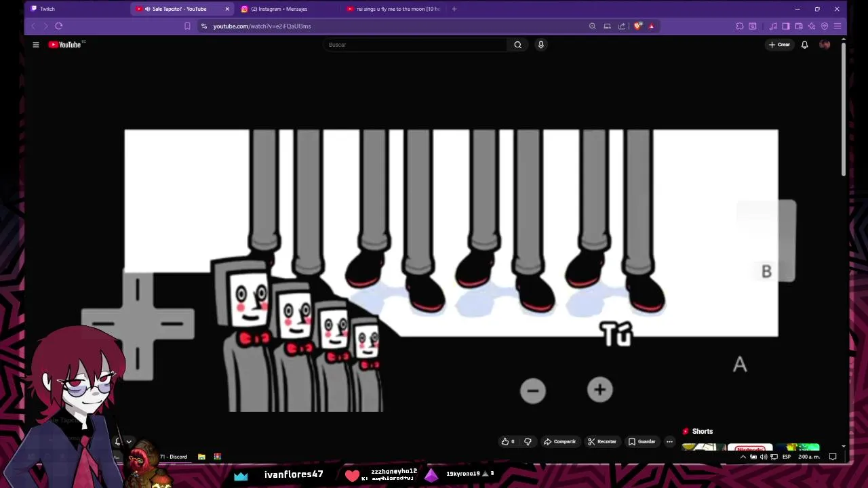Activate voice search microphone
The width and height of the screenshot is (868, 488).
[x=540, y=45]
